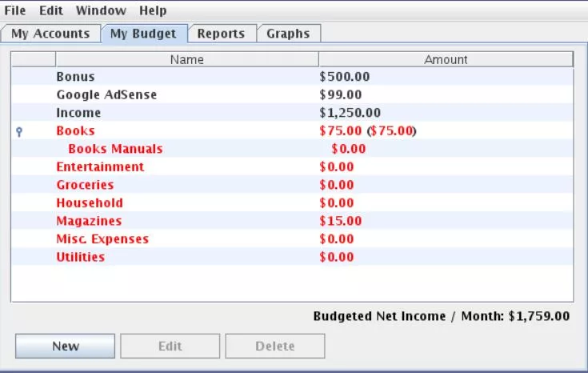588x373 pixels.
Task: Open the File menu
Action: [x=15, y=10]
